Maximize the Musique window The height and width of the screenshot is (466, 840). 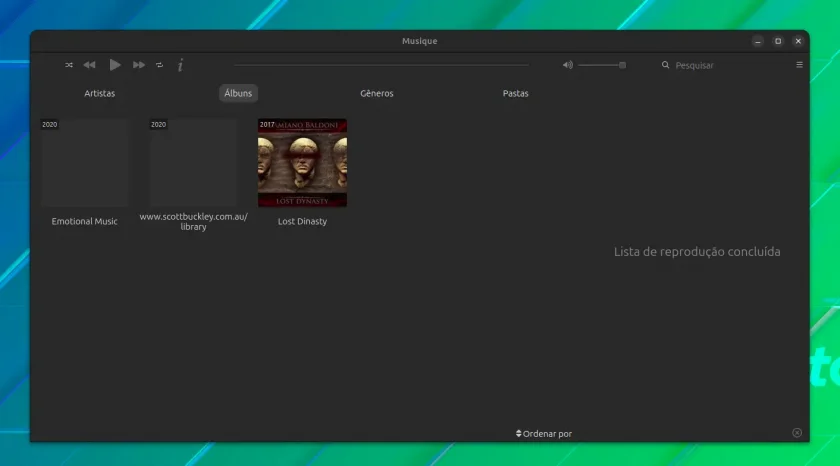coord(778,41)
